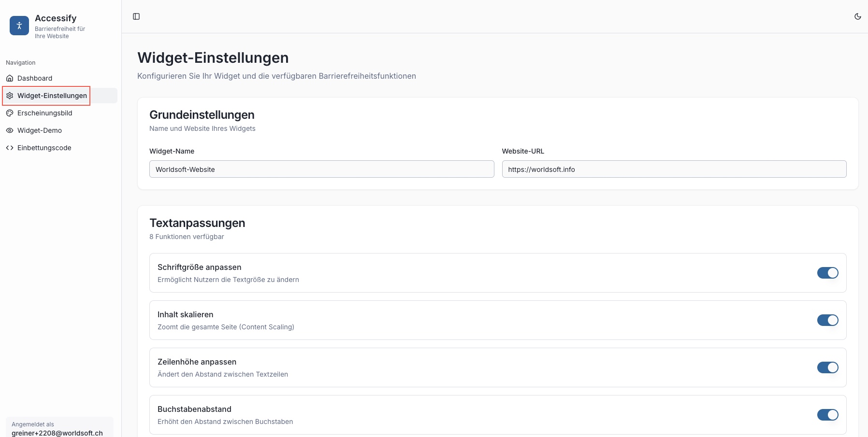
Task: Collapse the sidebar with the panel icon
Action: pos(136,16)
